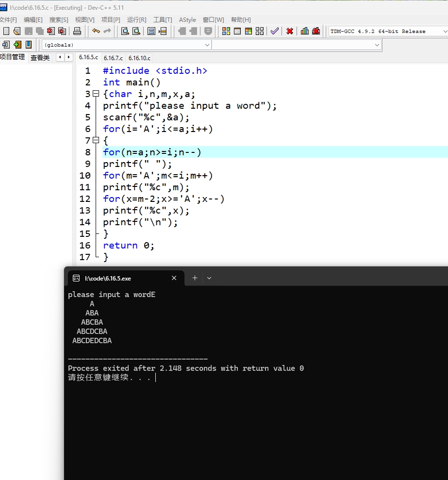
Task: Open the 文件[F] menu
Action: click(x=8, y=19)
